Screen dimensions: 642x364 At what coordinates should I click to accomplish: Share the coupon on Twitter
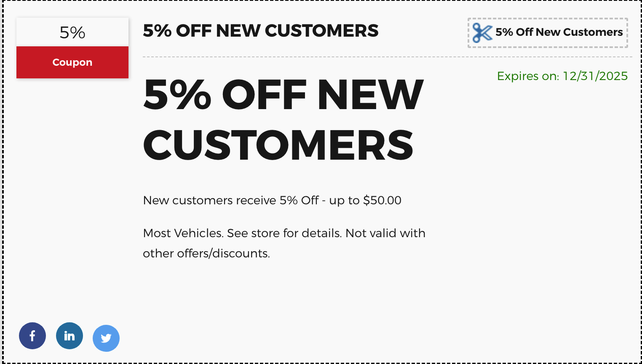pyautogui.click(x=106, y=338)
